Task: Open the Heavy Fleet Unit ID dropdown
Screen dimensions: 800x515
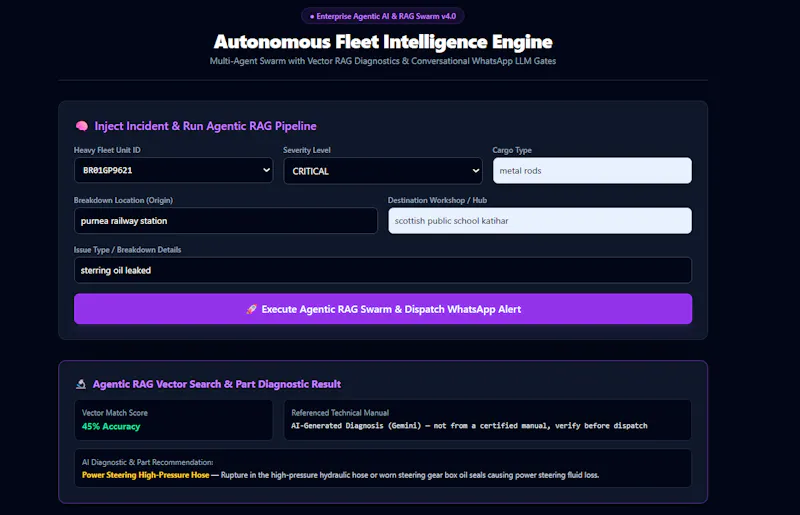Action: point(173,170)
